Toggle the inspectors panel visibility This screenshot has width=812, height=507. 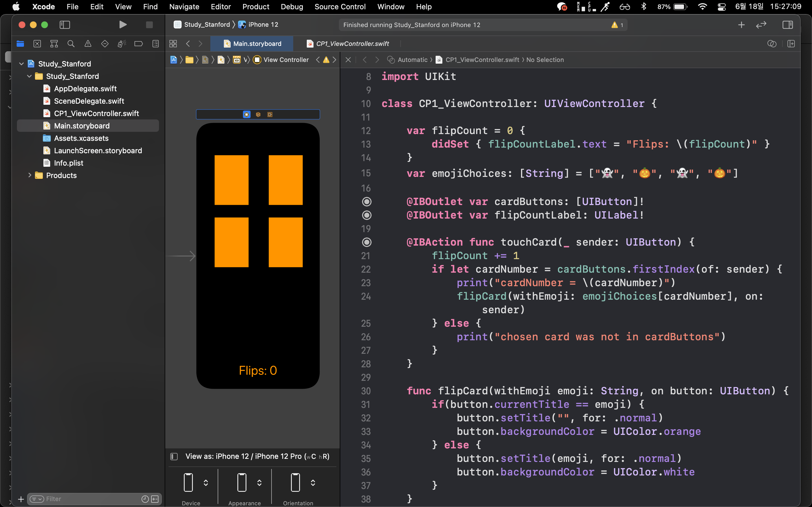[x=787, y=25]
